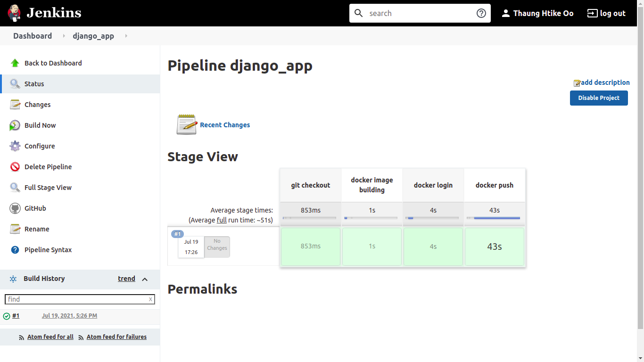Click the green success icon for build #1
Image resolution: width=644 pixels, height=362 pixels.
7,316
